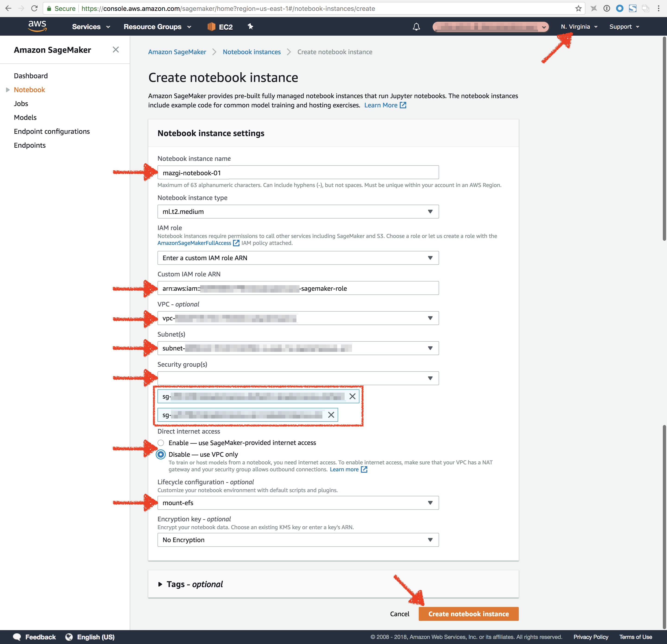Click the Custom IAM role ARN field
Image resolution: width=667 pixels, height=644 pixels.
point(298,288)
